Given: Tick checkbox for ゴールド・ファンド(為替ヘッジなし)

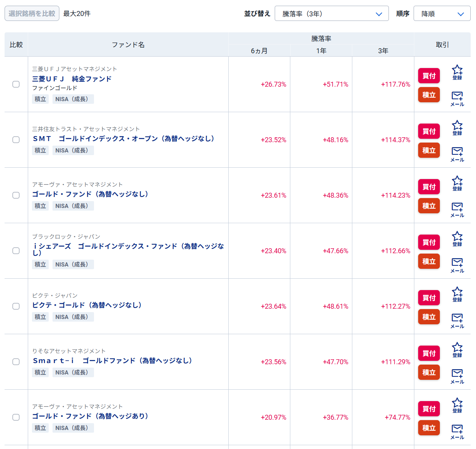Looking at the screenshot, I should coord(16,195).
